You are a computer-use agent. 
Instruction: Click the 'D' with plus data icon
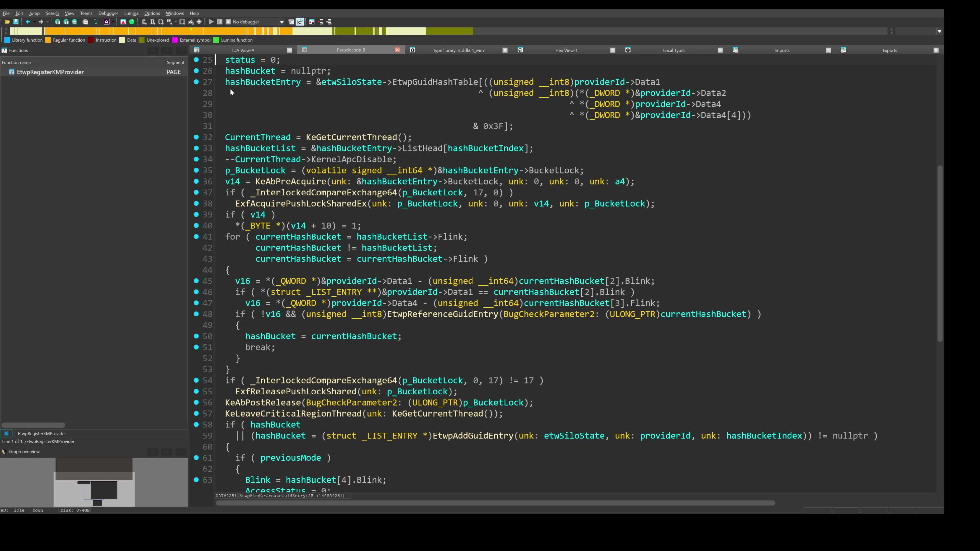[153, 22]
